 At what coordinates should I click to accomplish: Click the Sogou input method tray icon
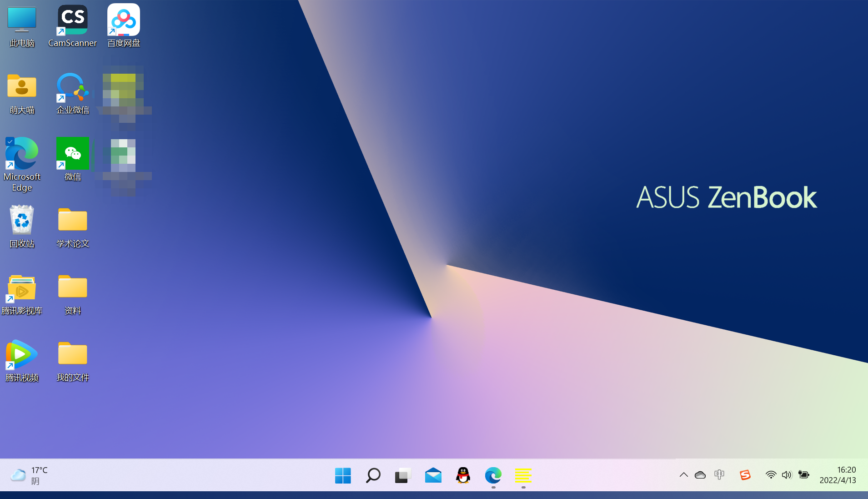(x=745, y=475)
